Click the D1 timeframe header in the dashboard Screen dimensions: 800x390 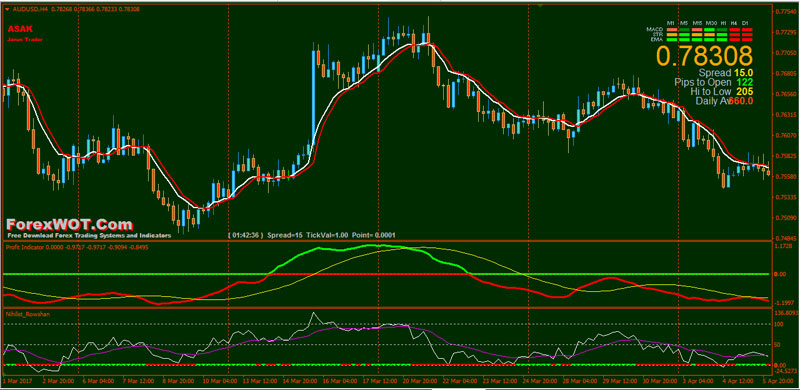745,23
